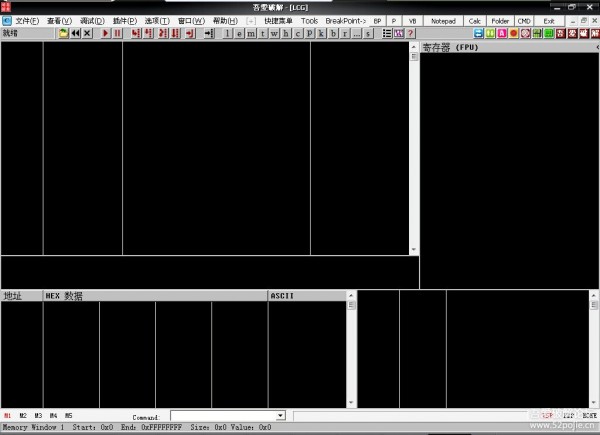Image resolution: width=600 pixels, height=435 pixels.
Task: Close program with the X toolbar icon
Action: (x=88, y=33)
